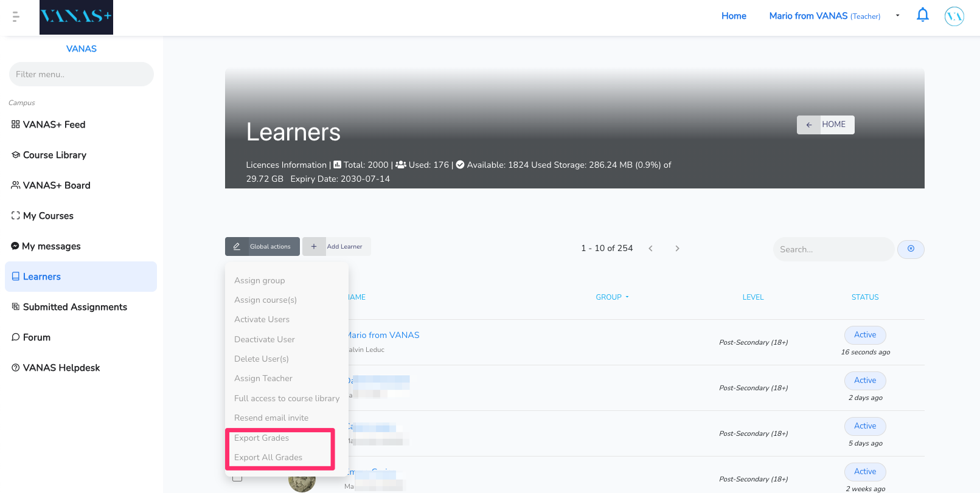Choose Assign course(s) action
Image resolution: width=980 pixels, height=493 pixels.
(x=266, y=300)
